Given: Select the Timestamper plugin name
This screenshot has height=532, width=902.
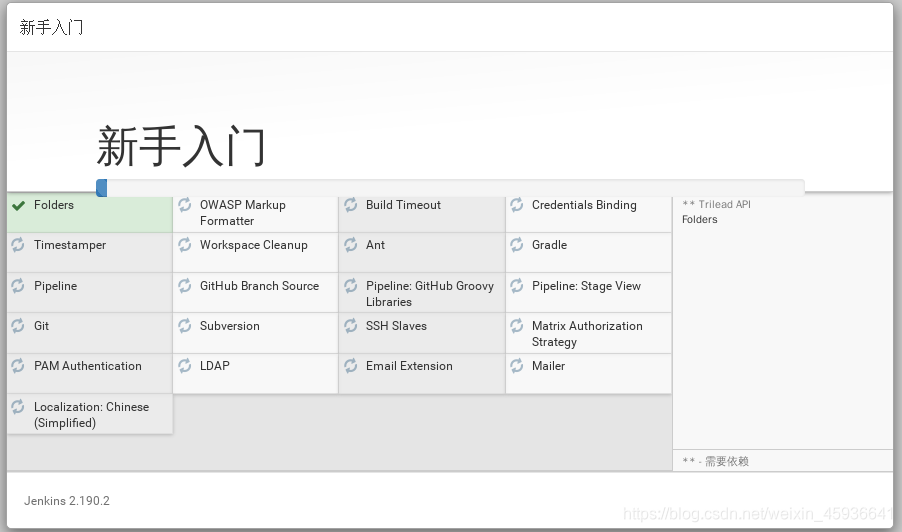Looking at the screenshot, I should pos(70,245).
